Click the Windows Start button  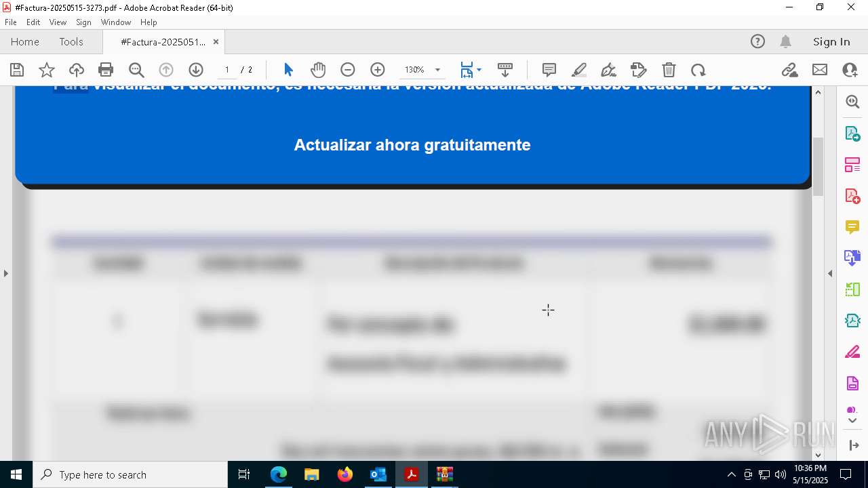(x=16, y=474)
